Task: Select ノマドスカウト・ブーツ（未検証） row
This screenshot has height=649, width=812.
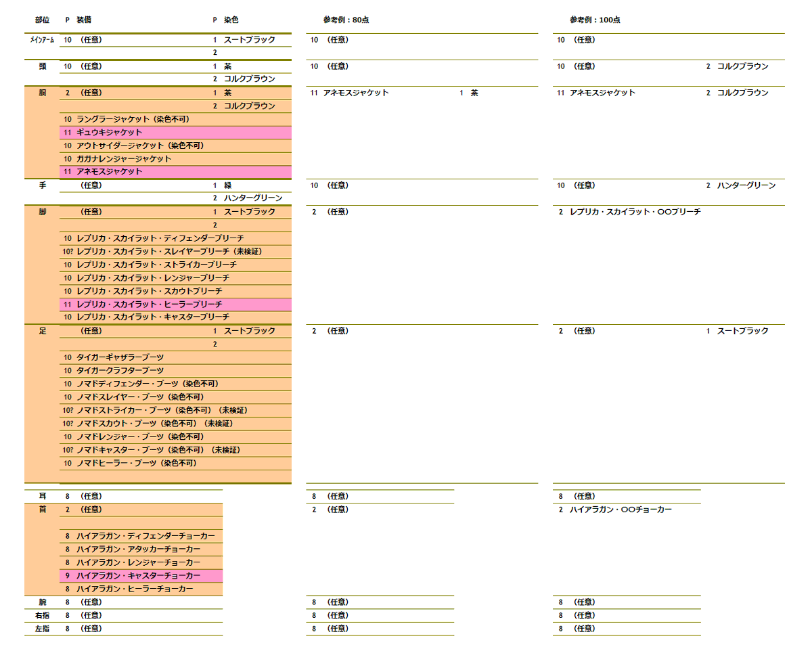Action: coord(175,424)
